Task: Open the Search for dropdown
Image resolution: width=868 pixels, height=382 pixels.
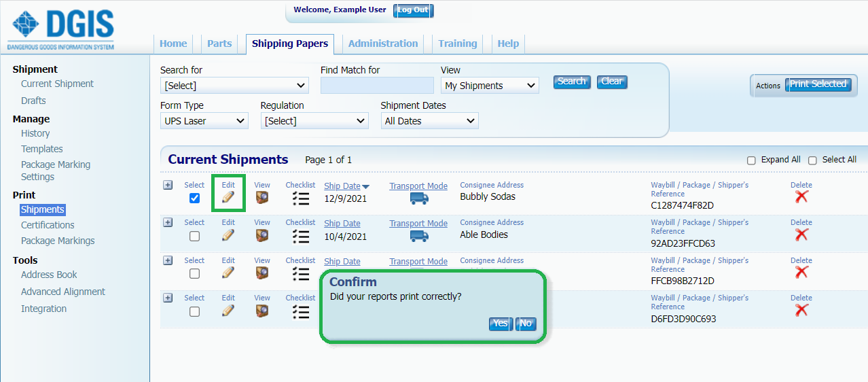Action: pyautogui.click(x=234, y=86)
